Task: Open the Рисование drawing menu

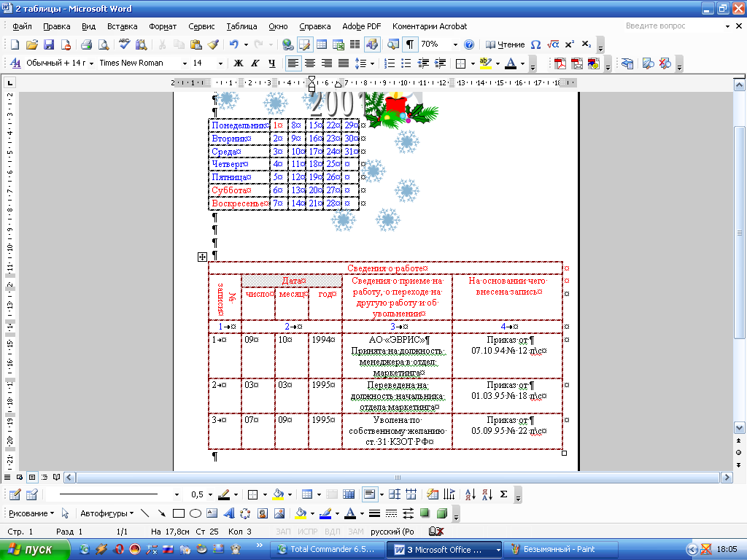Action: (31, 513)
